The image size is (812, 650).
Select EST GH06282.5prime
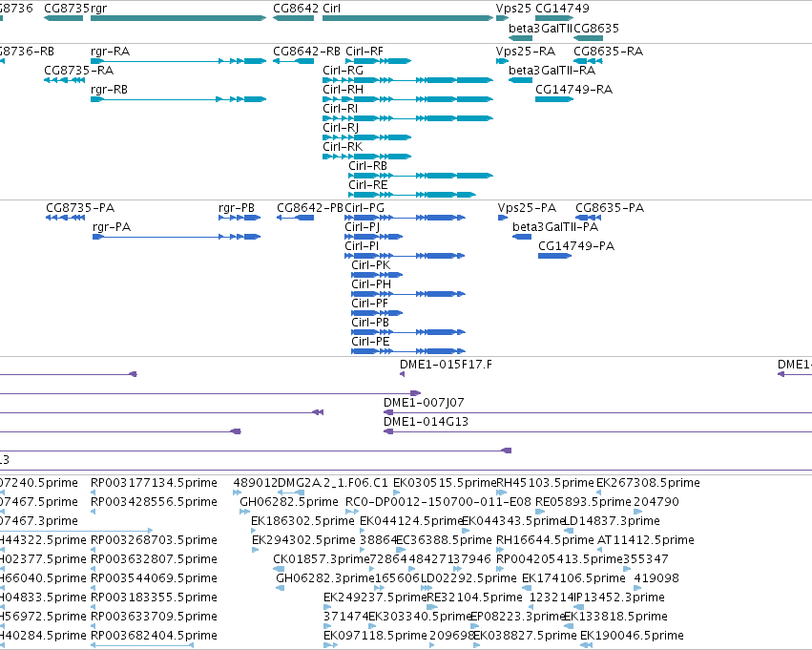244,512
